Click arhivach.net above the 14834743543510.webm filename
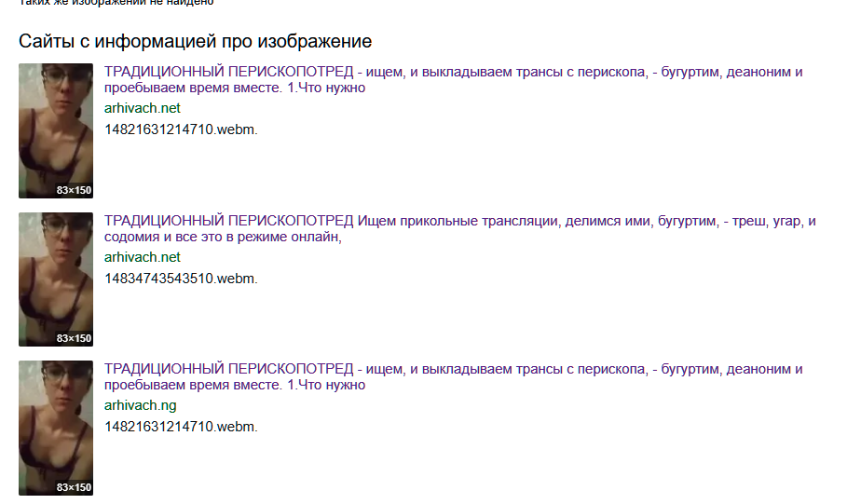This screenshot has width=861, height=504. (143, 257)
